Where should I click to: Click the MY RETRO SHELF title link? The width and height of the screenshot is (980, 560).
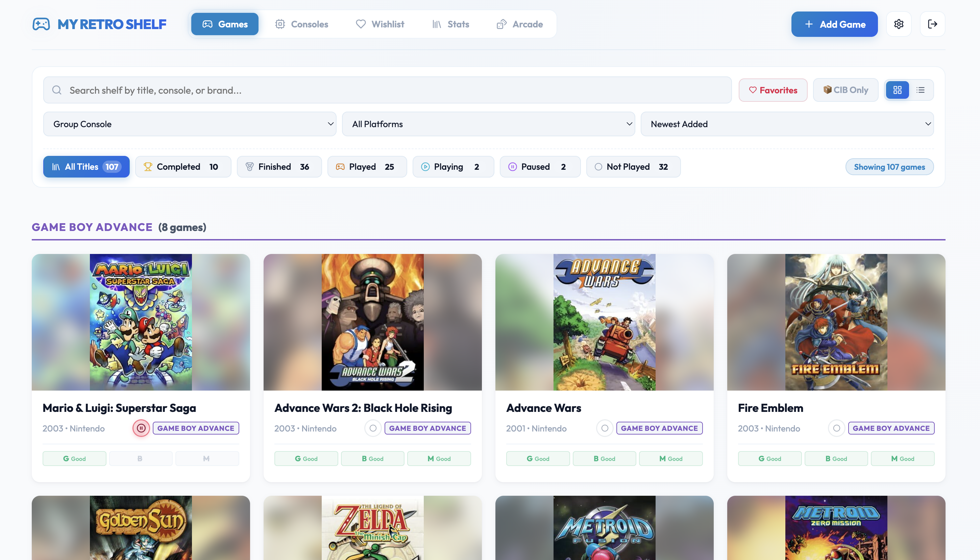[112, 24]
